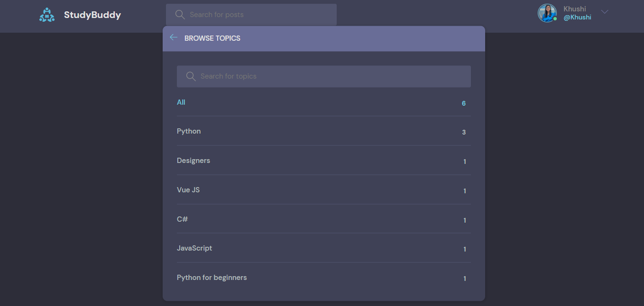Select the Python for beginners topic
The height and width of the screenshot is (306, 644).
tap(212, 277)
